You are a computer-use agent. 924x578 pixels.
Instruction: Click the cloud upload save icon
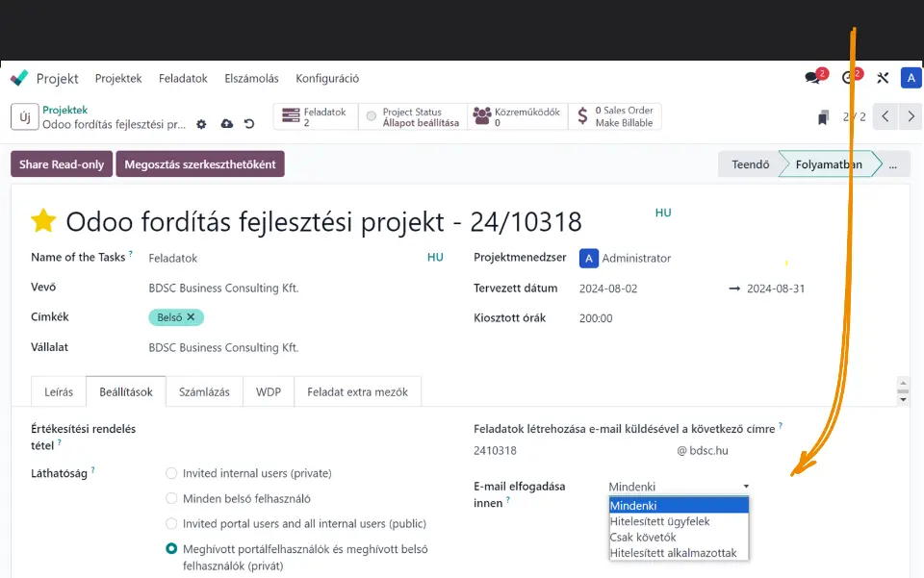coord(227,124)
